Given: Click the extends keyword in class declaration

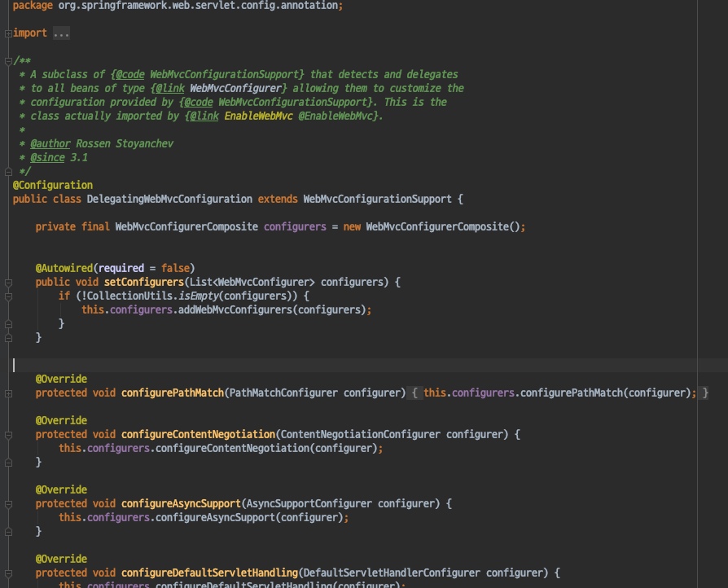Looking at the screenshot, I should click(x=278, y=200).
